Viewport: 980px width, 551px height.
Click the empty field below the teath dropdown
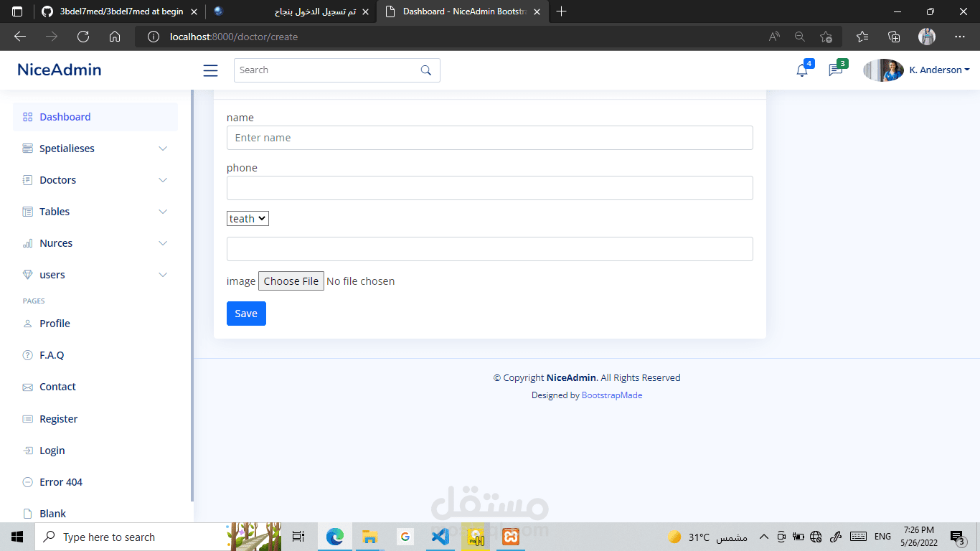[x=490, y=249]
